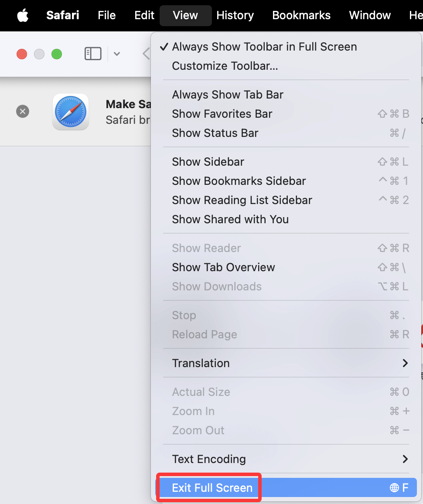423x504 pixels.
Task: Select Show Bookmarks Sidebar
Action: pyautogui.click(x=239, y=181)
